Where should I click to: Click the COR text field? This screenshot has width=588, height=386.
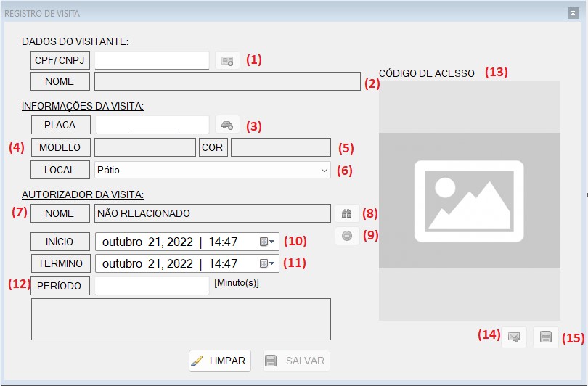(x=280, y=147)
